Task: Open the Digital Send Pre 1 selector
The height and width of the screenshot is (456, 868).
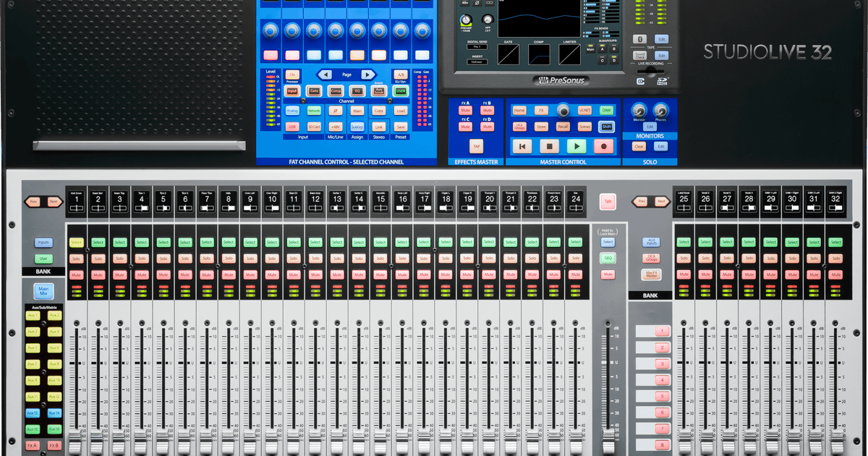Action: tap(477, 47)
